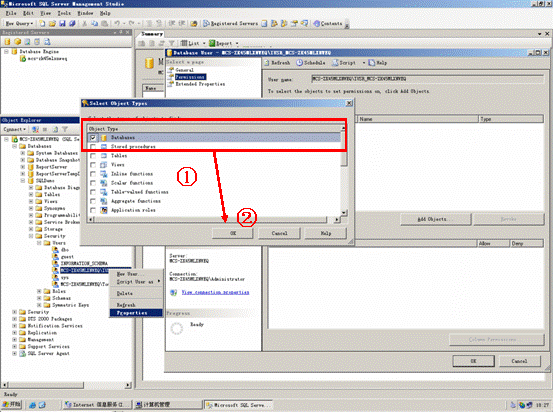Expand the Roles folder node

click(x=39, y=291)
